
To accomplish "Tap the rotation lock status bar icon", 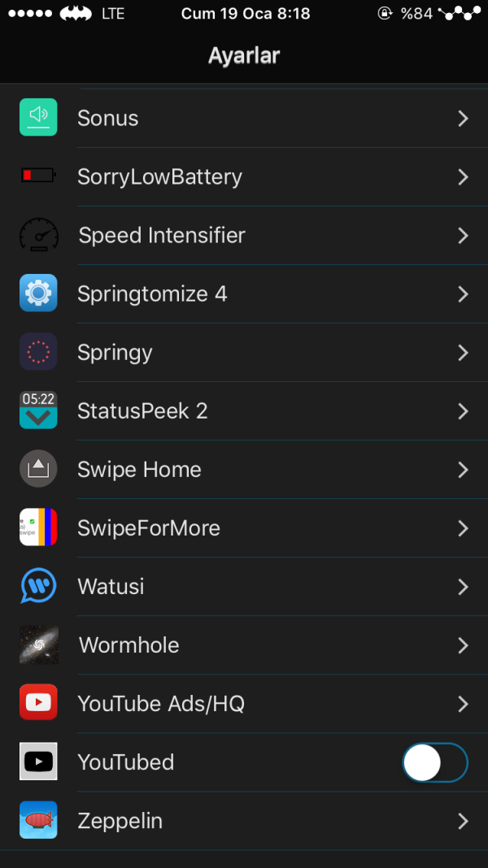I will point(385,14).
